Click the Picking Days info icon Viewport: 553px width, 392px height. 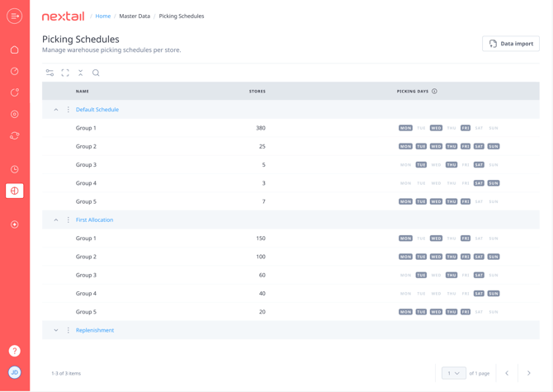(434, 92)
